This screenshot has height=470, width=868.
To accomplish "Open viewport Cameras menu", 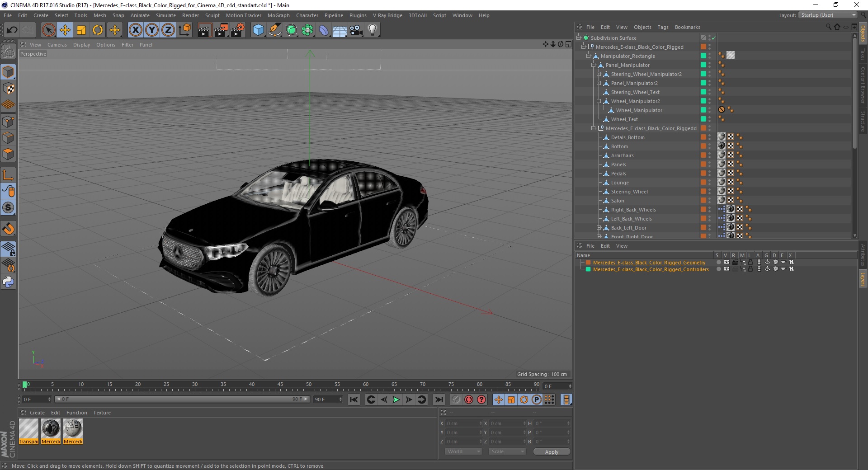I will [x=57, y=45].
